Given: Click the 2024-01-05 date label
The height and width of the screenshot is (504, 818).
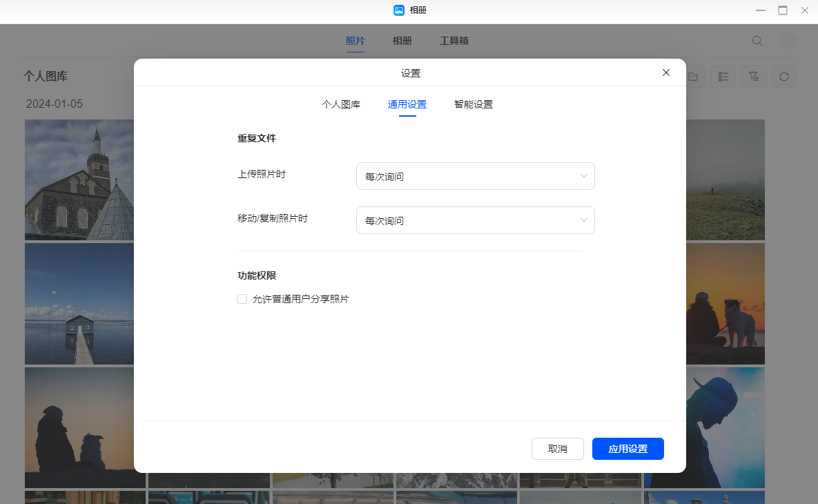Looking at the screenshot, I should (x=55, y=104).
